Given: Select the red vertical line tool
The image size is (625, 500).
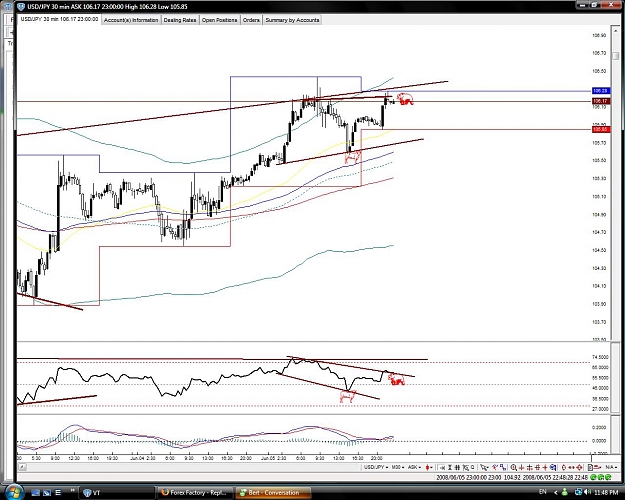Looking at the screenshot, I should coord(521,467).
